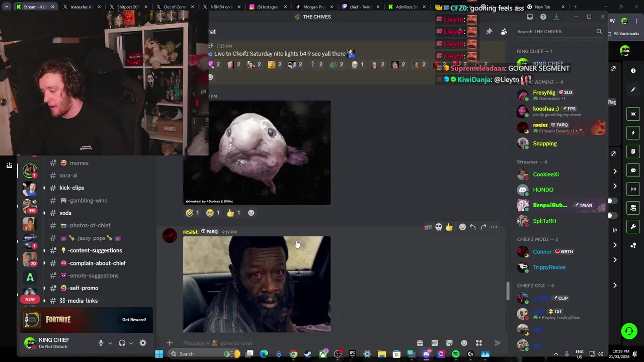Open the apps launcher icon in message bar

click(x=479, y=343)
